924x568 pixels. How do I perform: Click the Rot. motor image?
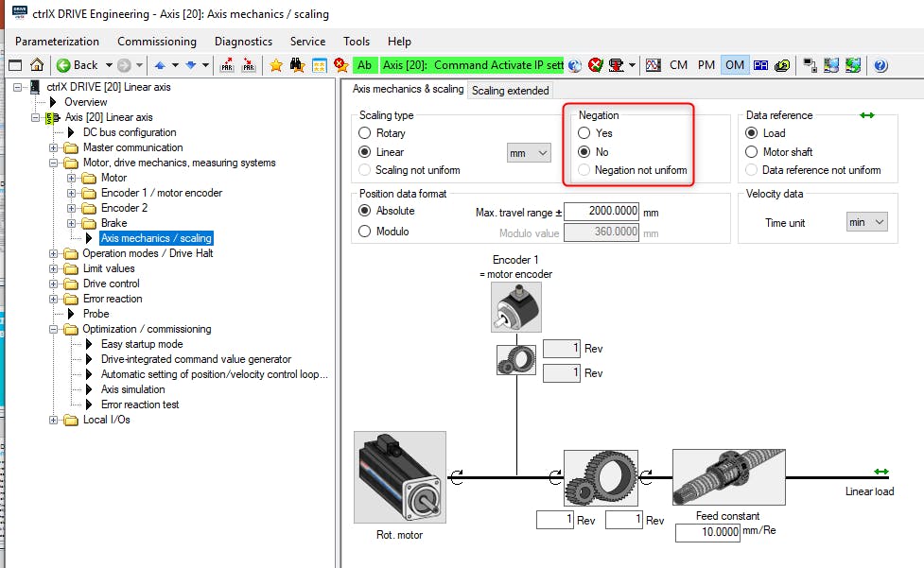[399, 476]
